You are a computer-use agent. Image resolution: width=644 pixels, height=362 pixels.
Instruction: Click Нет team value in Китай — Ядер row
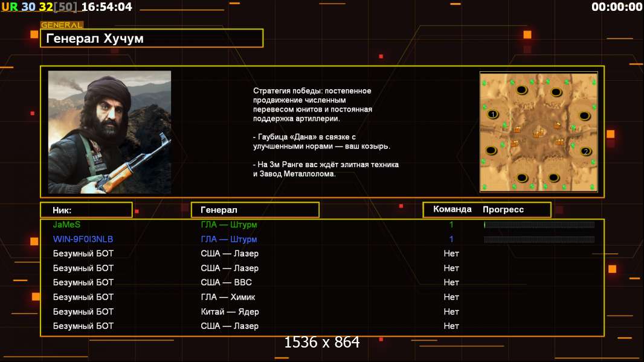451,311
